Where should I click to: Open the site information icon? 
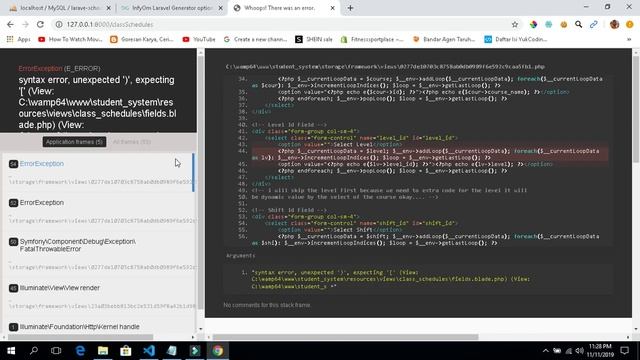59,24
